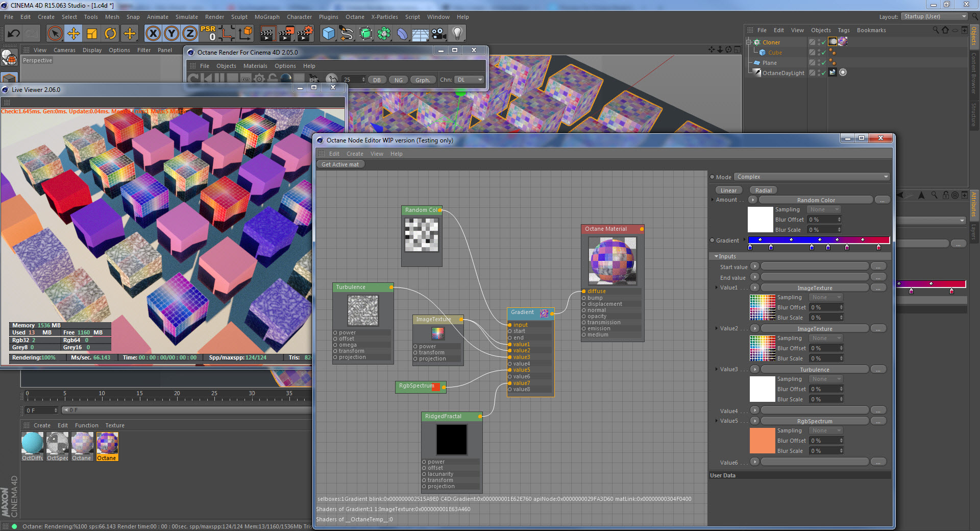Click the red gradient knot at right end
This screenshot has height=531, width=980.
click(x=878, y=247)
